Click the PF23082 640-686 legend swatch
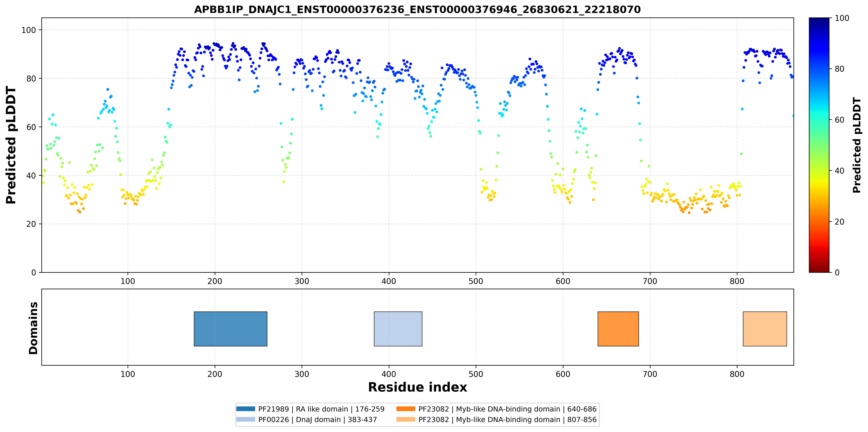The width and height of the screenshot is (868, 432). [x=406, y=409]
